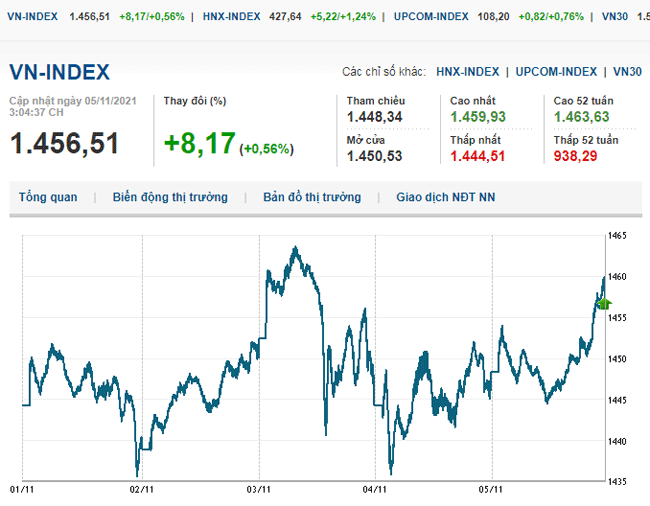Click VN30 in the top ticker bar
Screen dimensions: 650x506
tap(617, 17)
